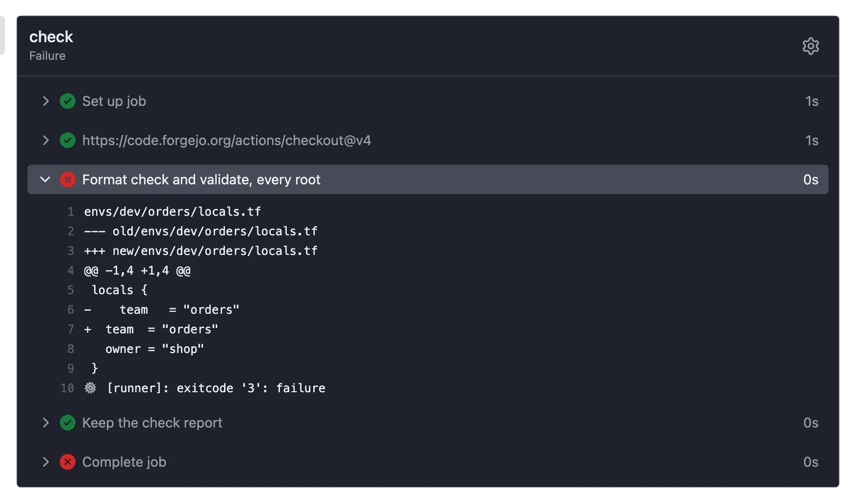Click log line number 10
The height and width of the screenshot is (504, 855).
pyautogui.click(x=67, y=388)
